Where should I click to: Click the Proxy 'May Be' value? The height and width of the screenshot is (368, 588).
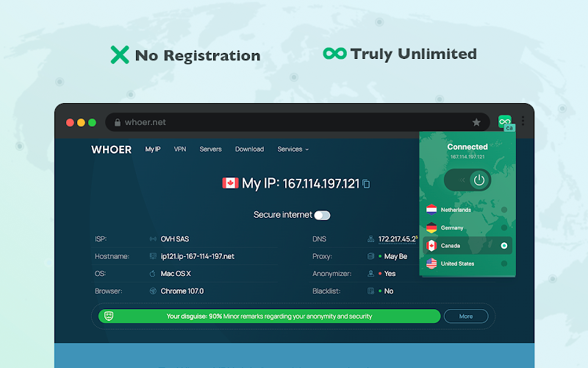pos(395,256)
